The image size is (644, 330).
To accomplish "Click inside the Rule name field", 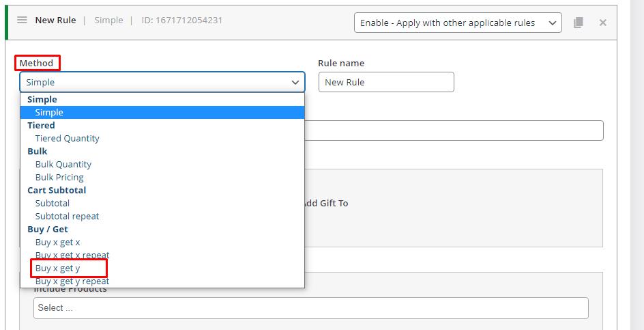I will (386, 82).
